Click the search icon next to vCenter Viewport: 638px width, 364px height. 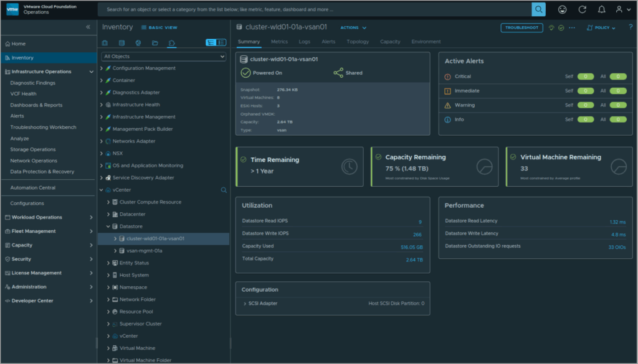pyautogui.click(x=224, y=190)
